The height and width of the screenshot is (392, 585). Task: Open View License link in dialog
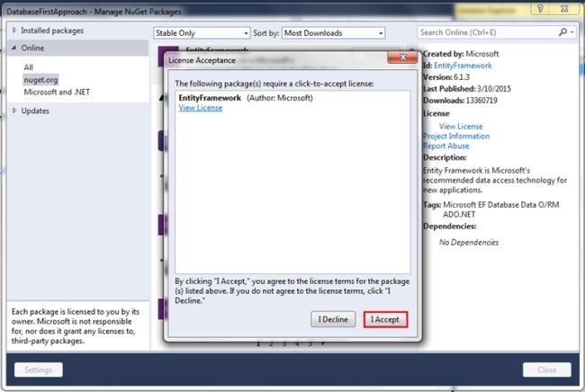pyautogui.click(x=201, y=108)
